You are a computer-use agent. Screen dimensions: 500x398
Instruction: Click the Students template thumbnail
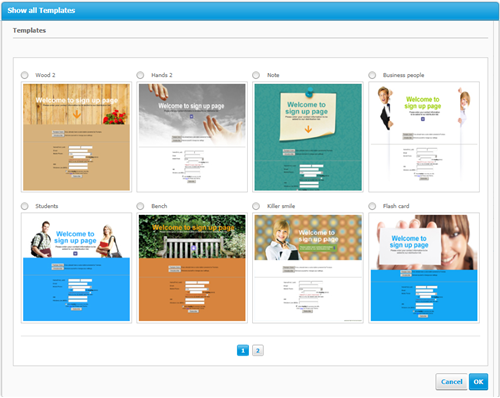(76, 268)
